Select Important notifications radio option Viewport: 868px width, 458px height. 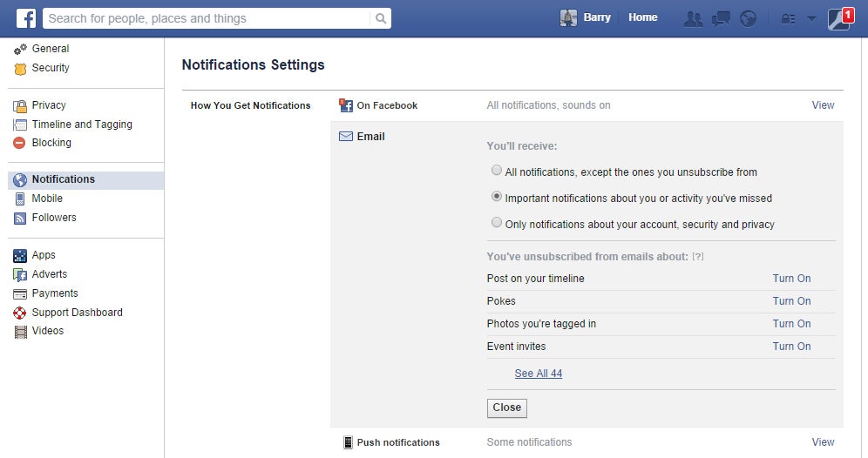coord(497,197)
